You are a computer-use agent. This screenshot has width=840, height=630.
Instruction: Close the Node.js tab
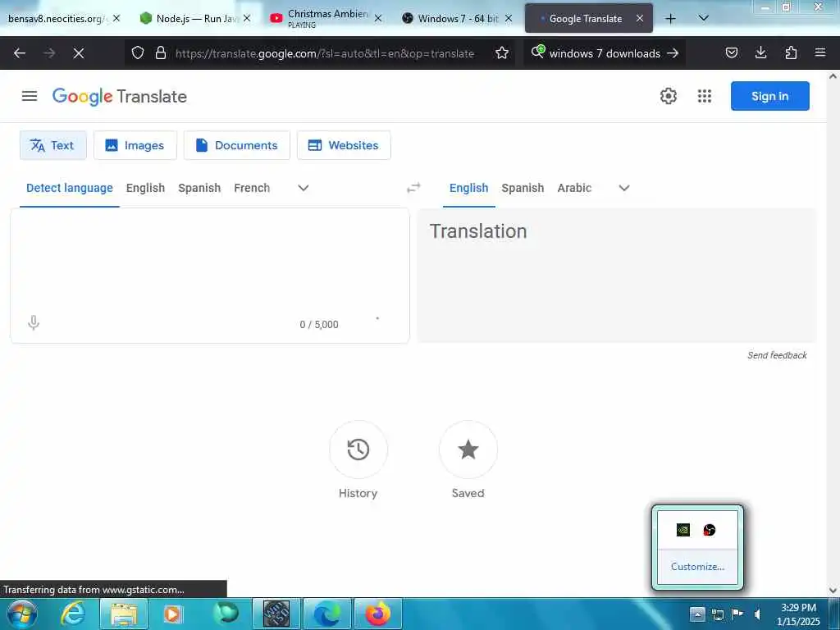point(247,19)
